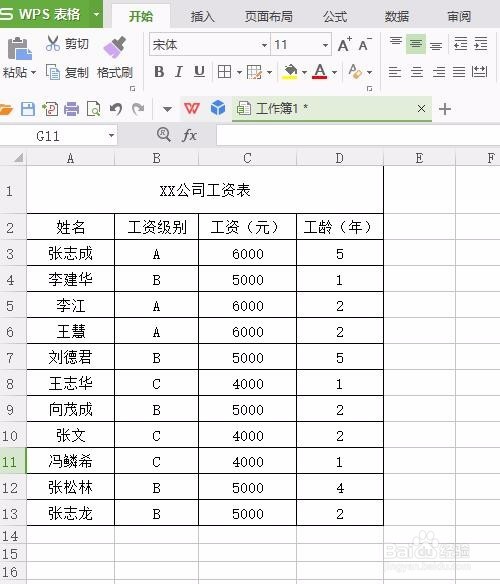Align text right
This screenshot has width=500, height=584.
point(439,72)
